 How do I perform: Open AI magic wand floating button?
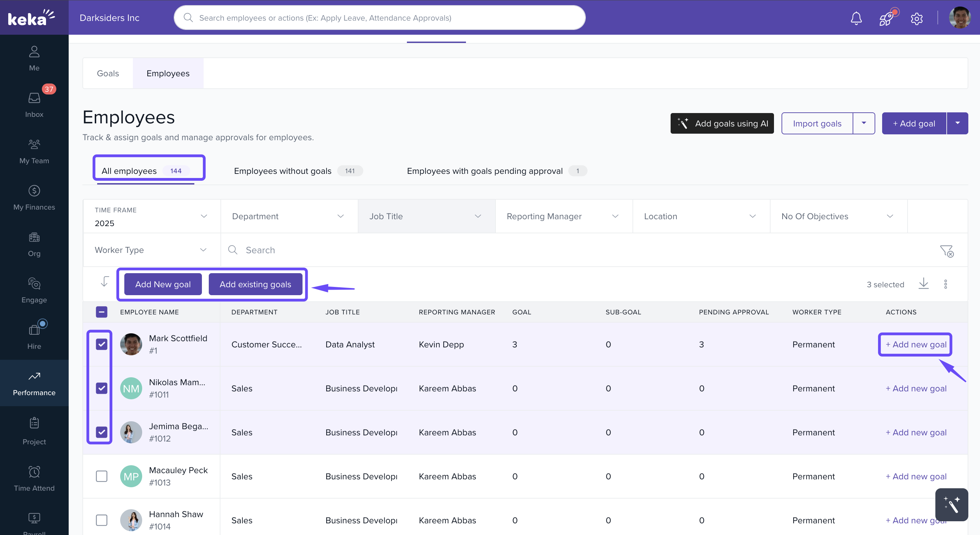[x=951, y=504]
